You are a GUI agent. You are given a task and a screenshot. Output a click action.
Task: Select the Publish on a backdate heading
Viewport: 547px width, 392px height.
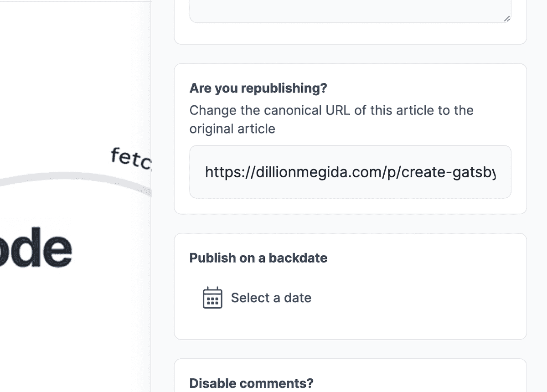pyautogui.click(x=258, y=258)
